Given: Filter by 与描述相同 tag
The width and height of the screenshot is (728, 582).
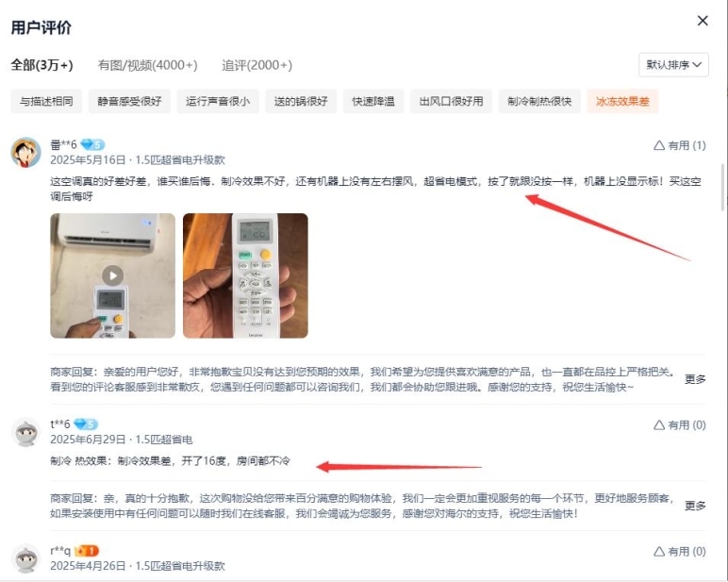Looking at the screenshot, I should pyautogui.click(x=46, y=101).
